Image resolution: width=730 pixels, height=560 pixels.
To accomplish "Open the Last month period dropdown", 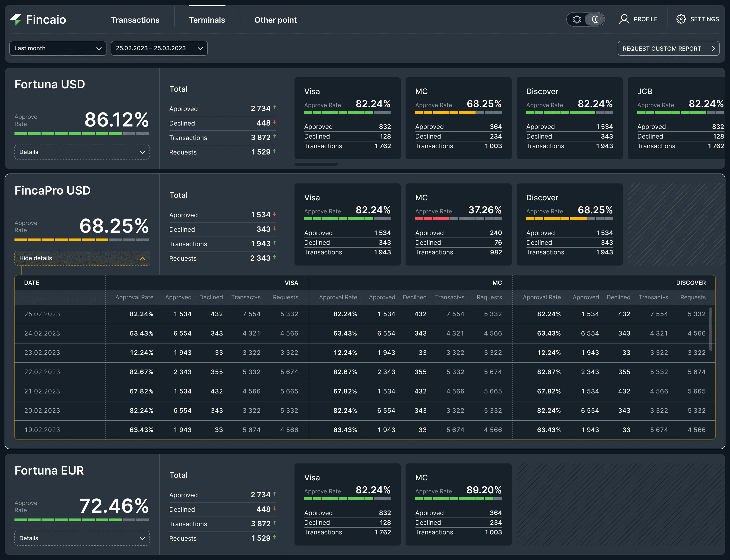I will click(58, 48).
